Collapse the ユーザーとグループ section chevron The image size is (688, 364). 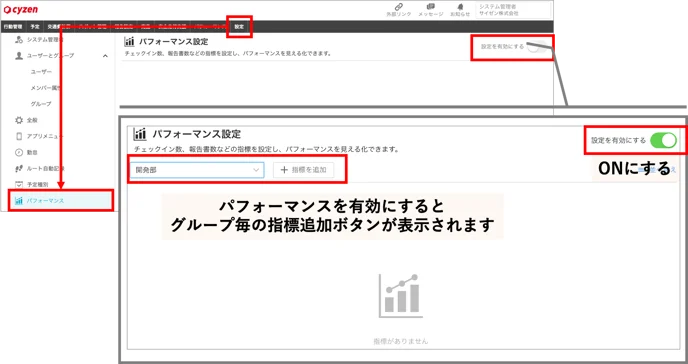point(105,56)
